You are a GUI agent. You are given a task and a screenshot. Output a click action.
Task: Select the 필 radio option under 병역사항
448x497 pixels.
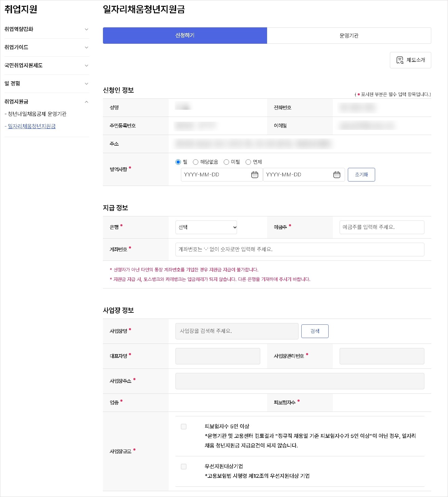(x=178, y=162)
